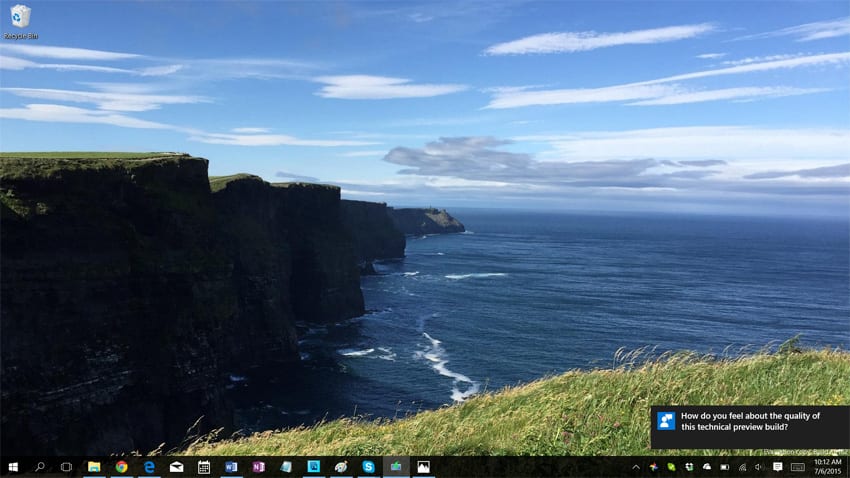Select the highlighted active app in taskbar
The image size is (850, 478).
(x=396, y=467)
